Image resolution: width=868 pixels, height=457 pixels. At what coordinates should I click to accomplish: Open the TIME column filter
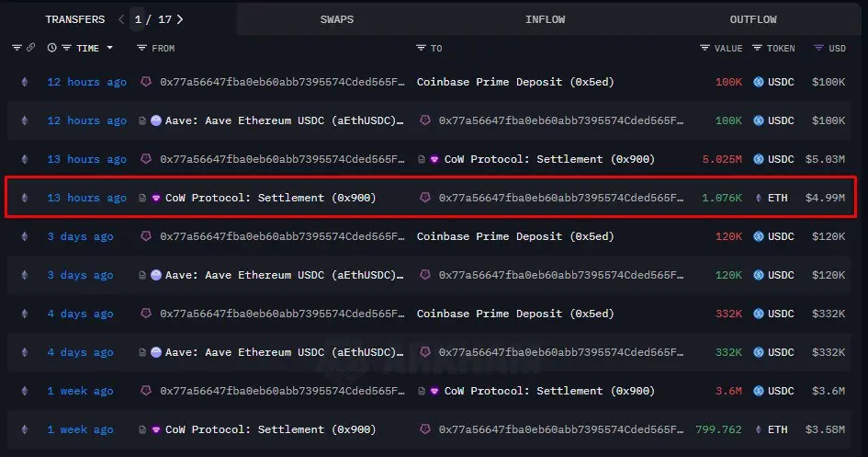point(66,48)
